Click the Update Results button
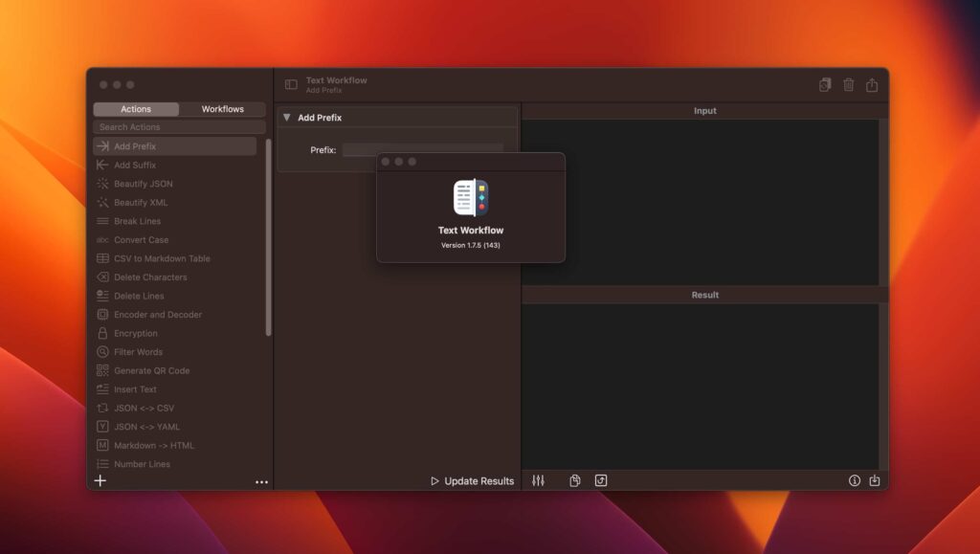Viewport: 980px width, 554px height. coord(474,481)
